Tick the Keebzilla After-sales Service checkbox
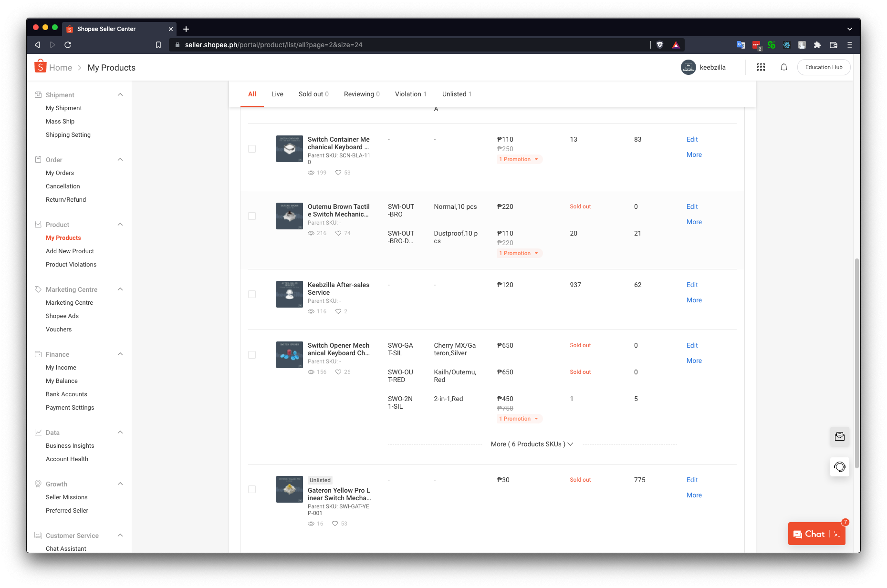Screen dimensions: 887x588 [252, 294]
